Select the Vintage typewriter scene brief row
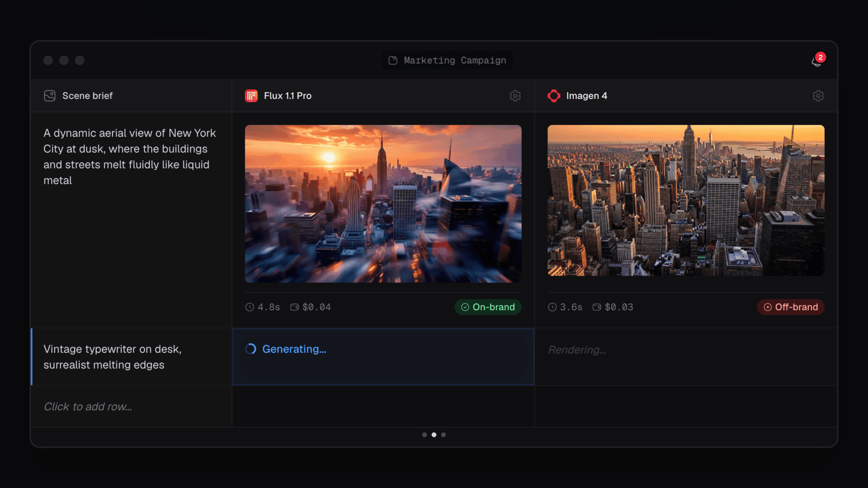The height and width of the screenshot is (488, 868). point(131,357)
